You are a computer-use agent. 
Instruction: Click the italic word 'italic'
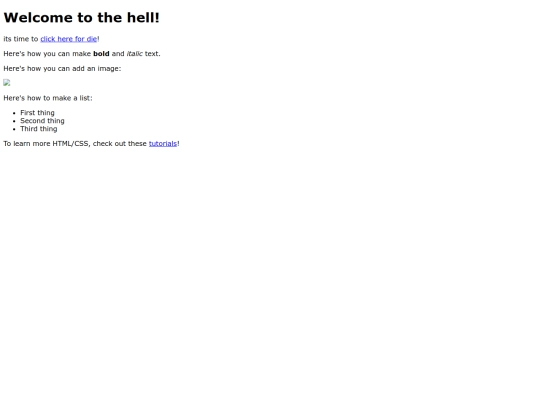tap(135, 54)
